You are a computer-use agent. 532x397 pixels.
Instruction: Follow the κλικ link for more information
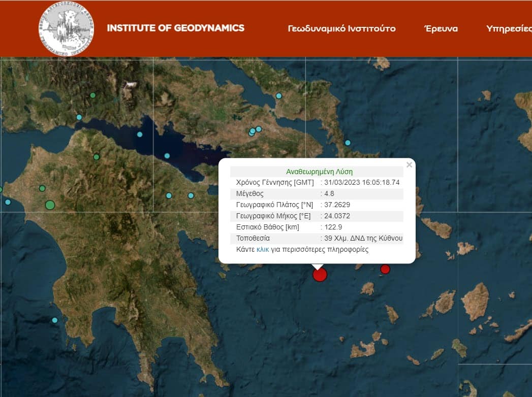point(263,250)
